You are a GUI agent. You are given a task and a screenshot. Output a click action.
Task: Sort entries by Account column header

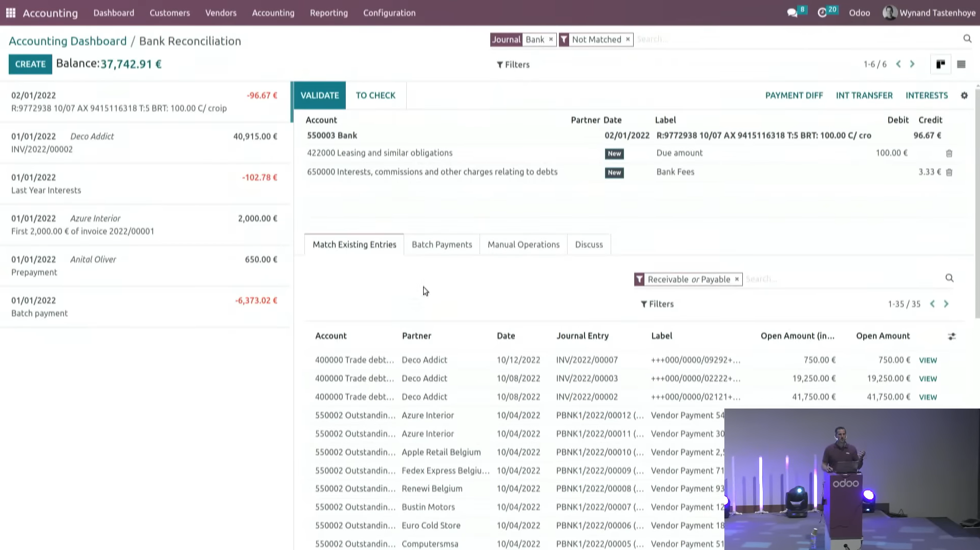331,336
